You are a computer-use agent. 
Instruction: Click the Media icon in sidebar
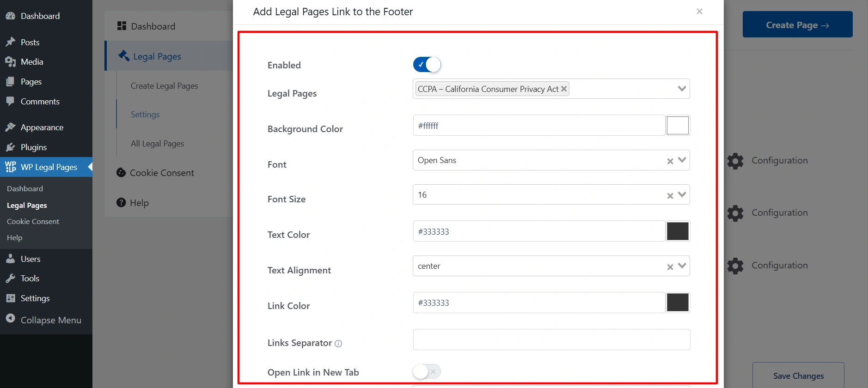tap(10, 62)
